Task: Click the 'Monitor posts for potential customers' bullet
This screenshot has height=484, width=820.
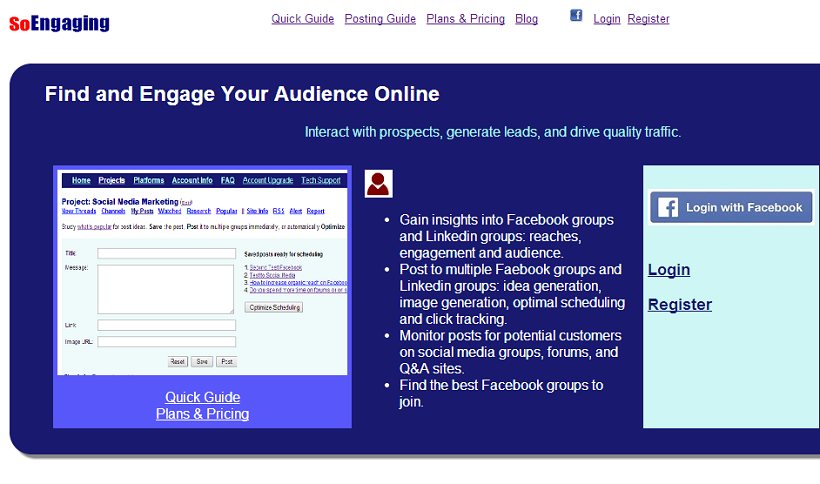Action: pos(510,352)
